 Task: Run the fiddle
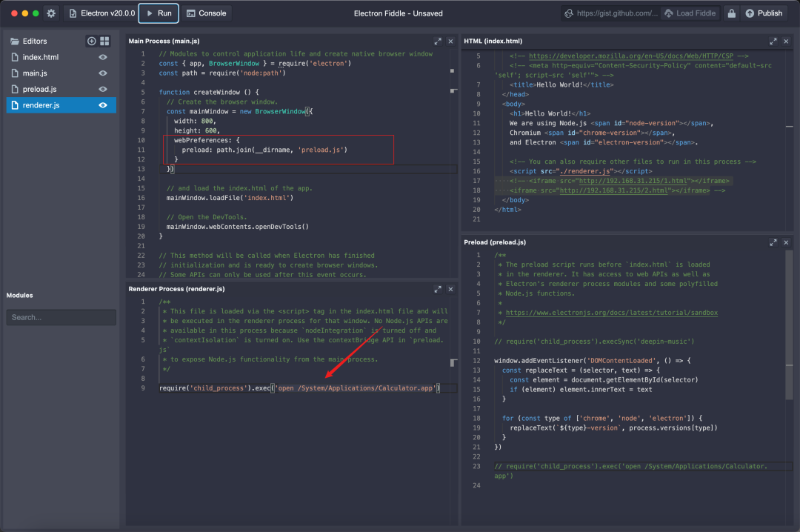coord(159,13)
